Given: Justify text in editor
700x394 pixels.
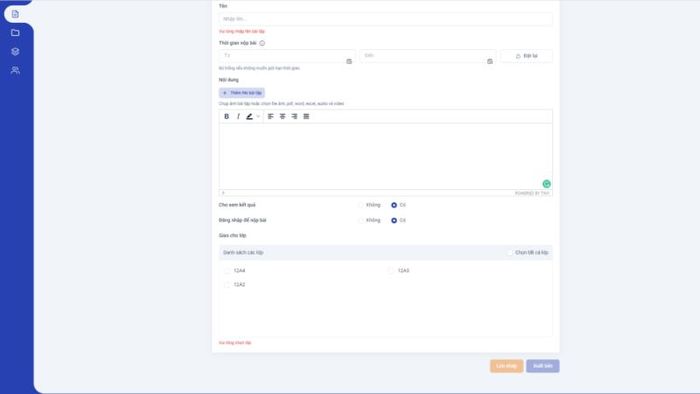Looking at the screenshot, I should (306, 116).
